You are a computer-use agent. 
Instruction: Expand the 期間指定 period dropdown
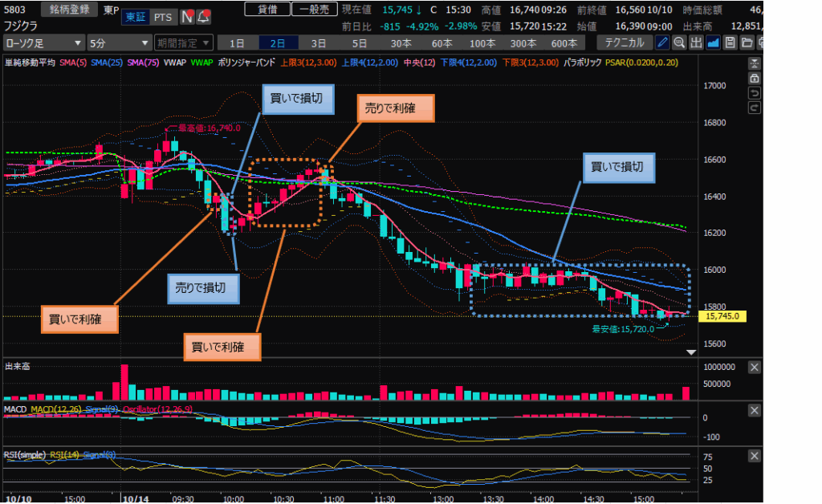pos(184,43)
